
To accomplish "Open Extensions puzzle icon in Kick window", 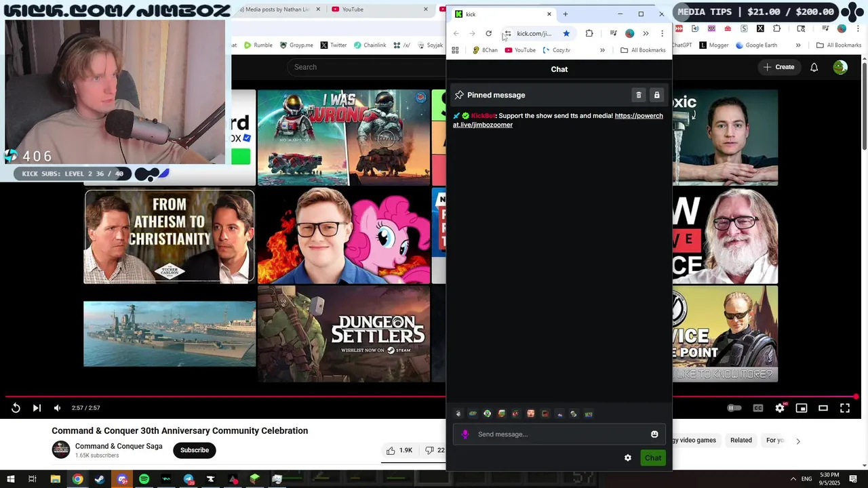I will point(589,33).
